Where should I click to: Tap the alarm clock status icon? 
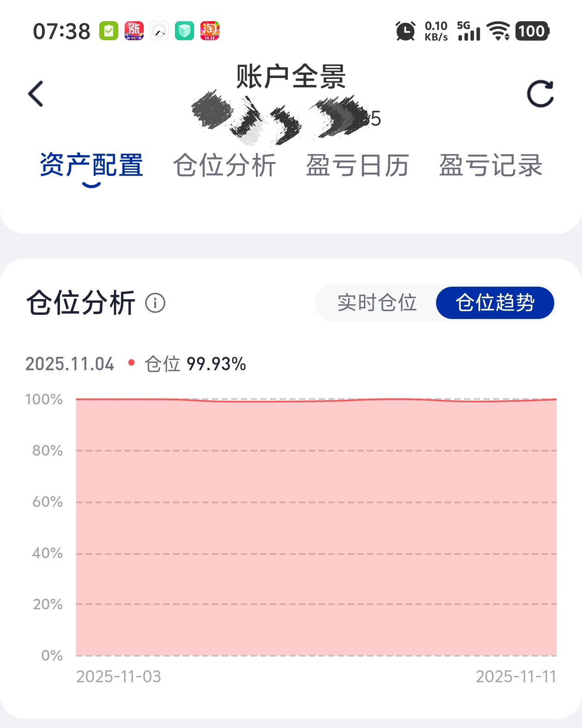click(x=405, y=31)
